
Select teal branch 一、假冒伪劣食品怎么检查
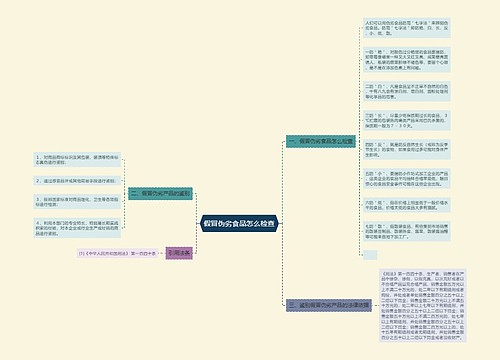pyautogui.click(x=321, y=141)
